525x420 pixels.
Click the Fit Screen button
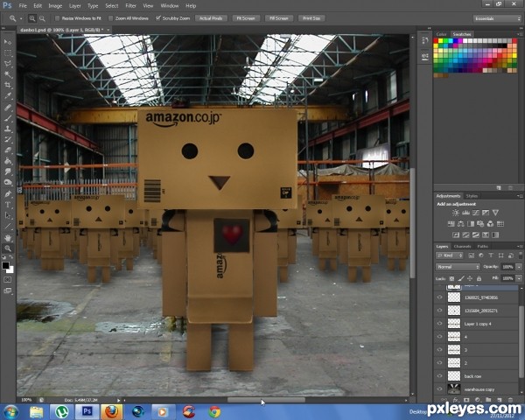[246, 18]
